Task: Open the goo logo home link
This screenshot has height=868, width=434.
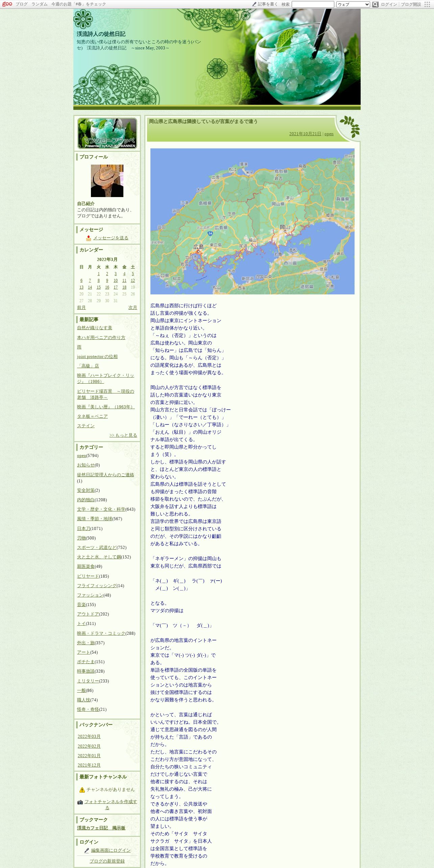Action: pyautogui.click(x=7, y=4)
